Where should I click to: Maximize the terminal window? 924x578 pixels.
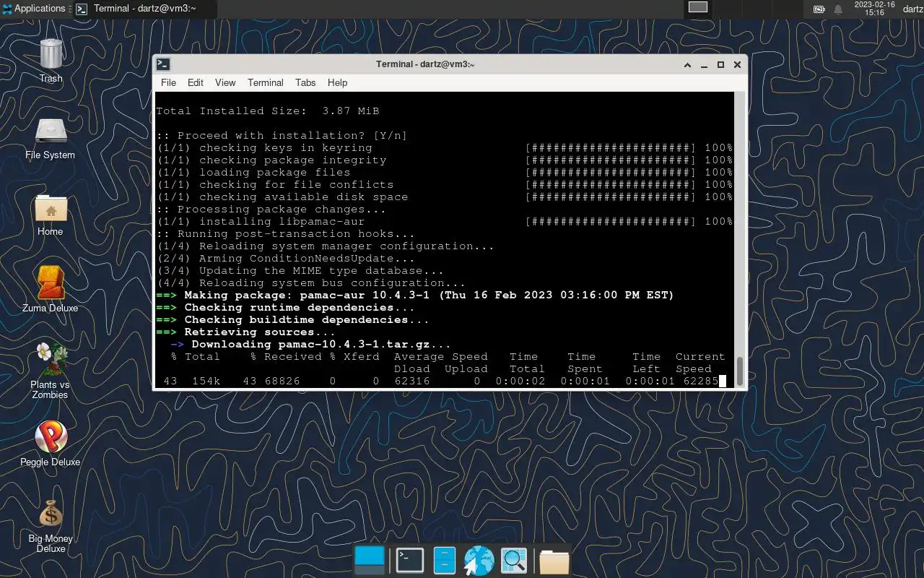point(720,64)
